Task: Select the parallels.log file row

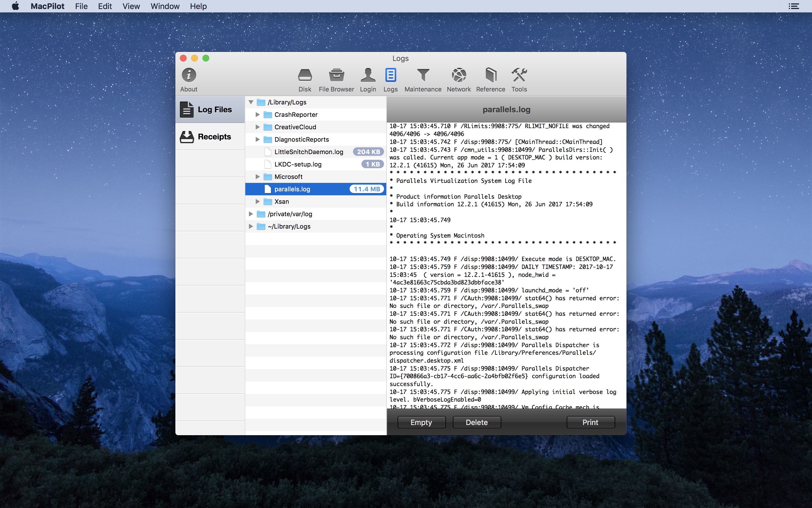Action: click(315, 189)
